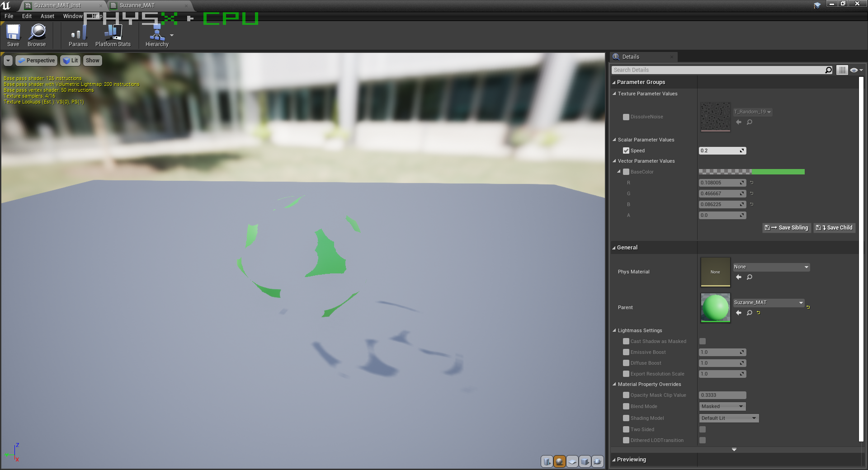868x470 pixels.
Task: Click the BaseColor color swatch bar
Action: (x=752, y=172)
